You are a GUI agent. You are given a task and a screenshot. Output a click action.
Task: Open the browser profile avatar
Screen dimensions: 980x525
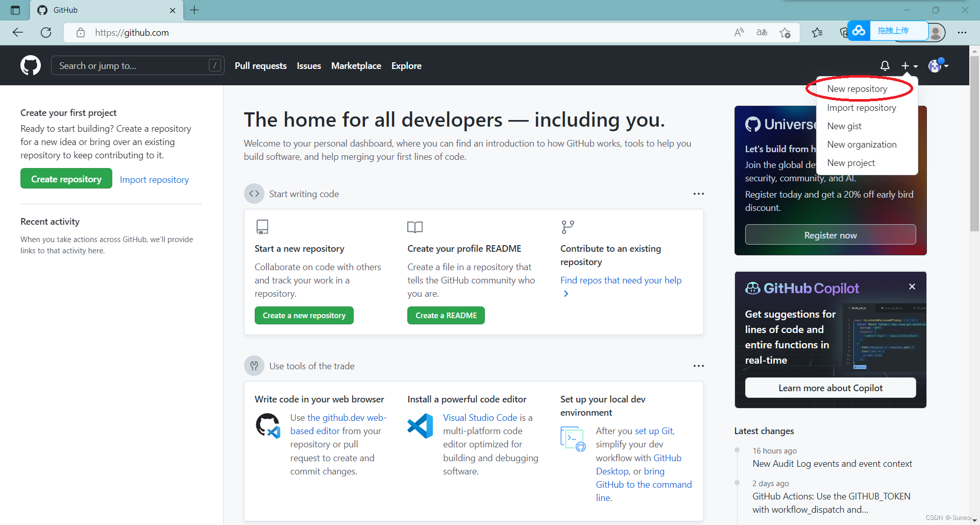tap(936, 33)
